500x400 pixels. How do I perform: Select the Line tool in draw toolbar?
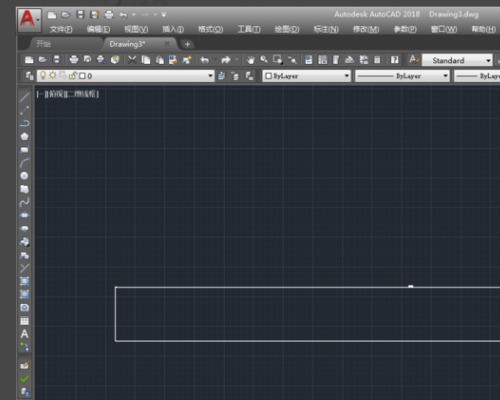[x=24, y=97]
